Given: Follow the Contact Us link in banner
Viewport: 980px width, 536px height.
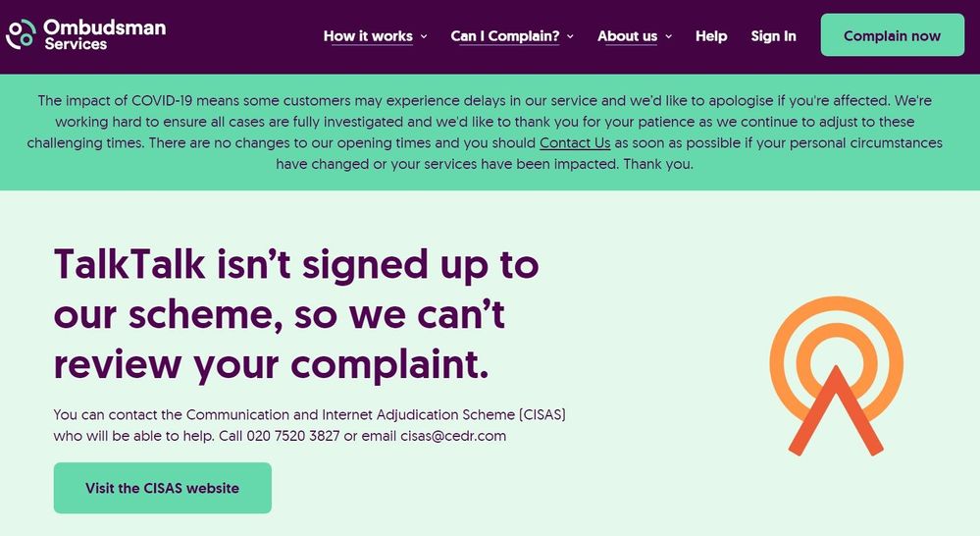Looking at the screenshot, I should click(575, 143).
